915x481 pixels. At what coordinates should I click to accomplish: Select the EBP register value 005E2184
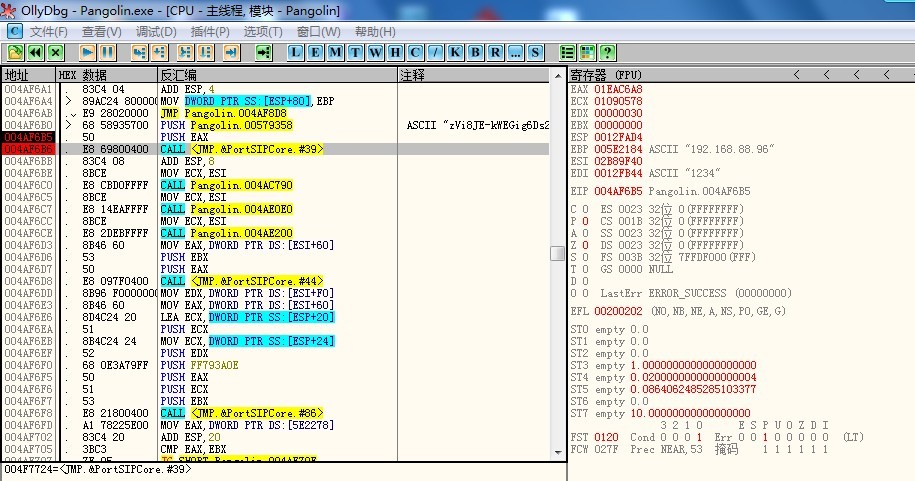coord(618,149)
